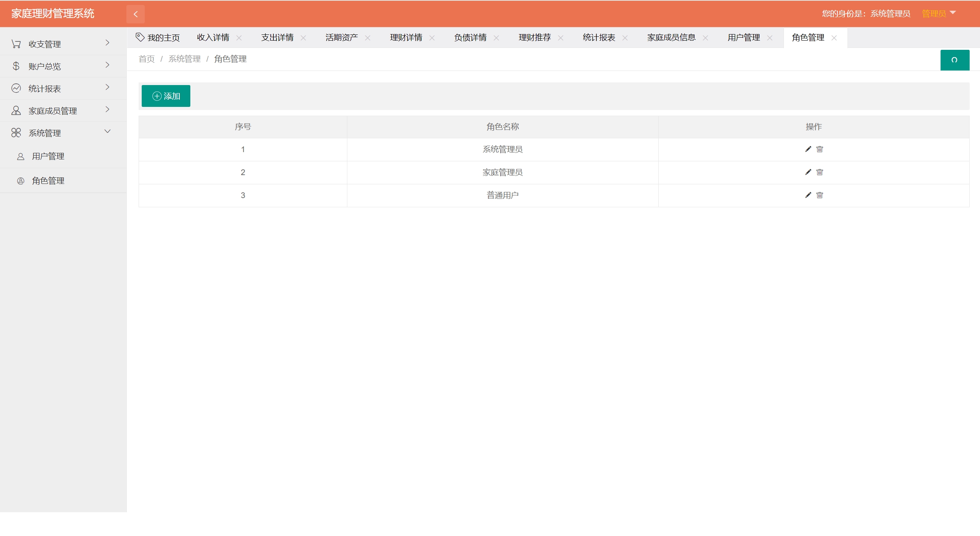980x536 pixels.
Task: Delete the 家庭管理员 role via trash icon
Action: tap(820, 172)
